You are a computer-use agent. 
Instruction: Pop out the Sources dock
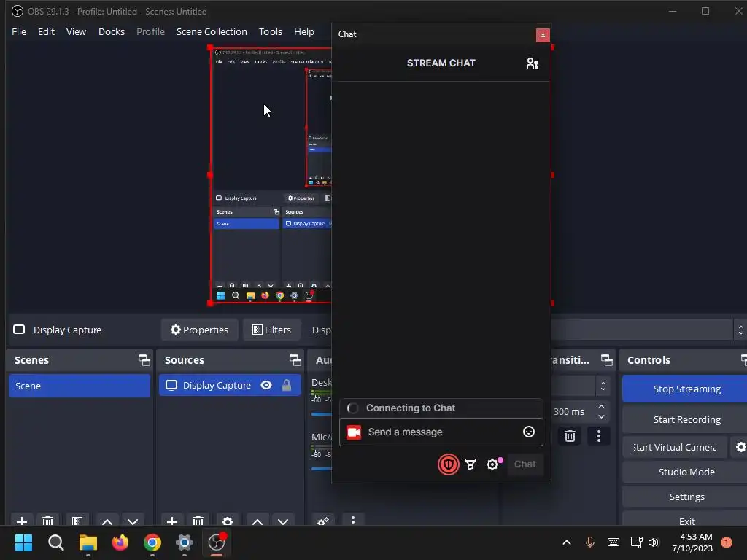pyautogui.click(x=295, y=360)
